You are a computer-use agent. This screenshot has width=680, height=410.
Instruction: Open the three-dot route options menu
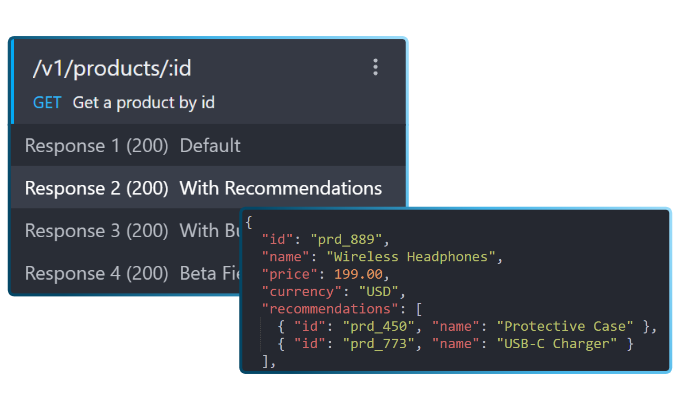pos(375,67)
